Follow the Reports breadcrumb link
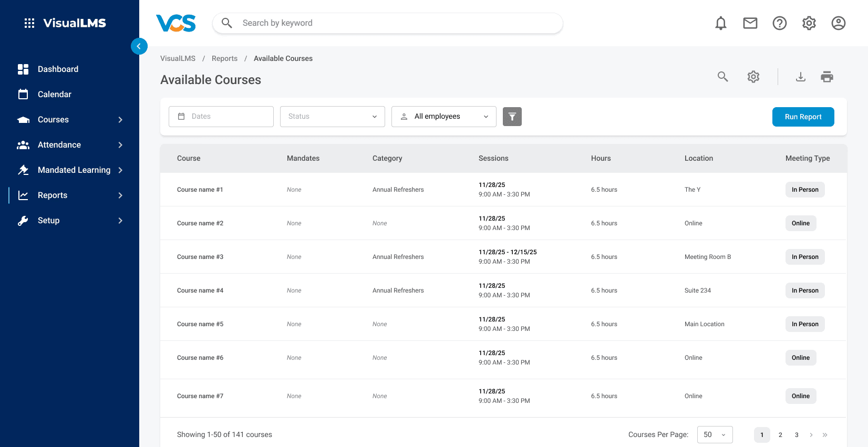The image size is (868, 447). (x=224, y=58)
